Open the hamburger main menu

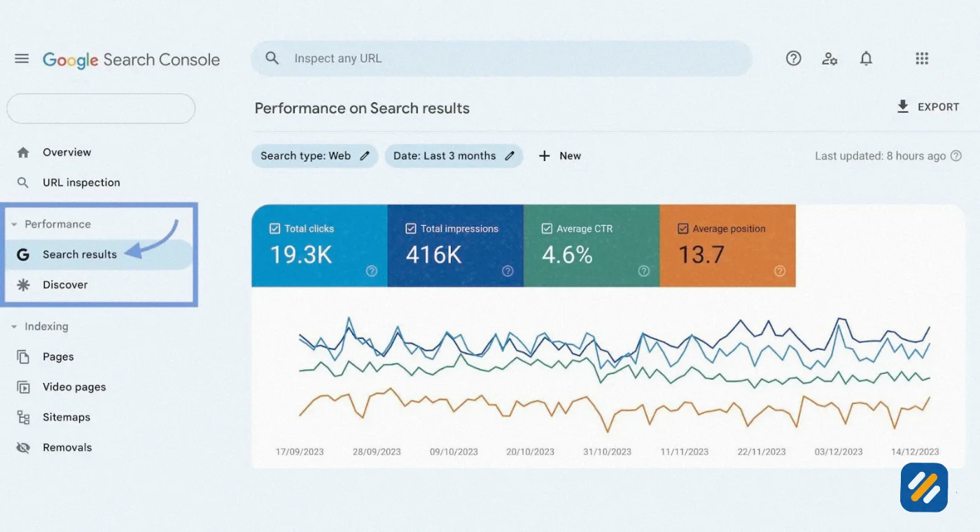point(22,59)
